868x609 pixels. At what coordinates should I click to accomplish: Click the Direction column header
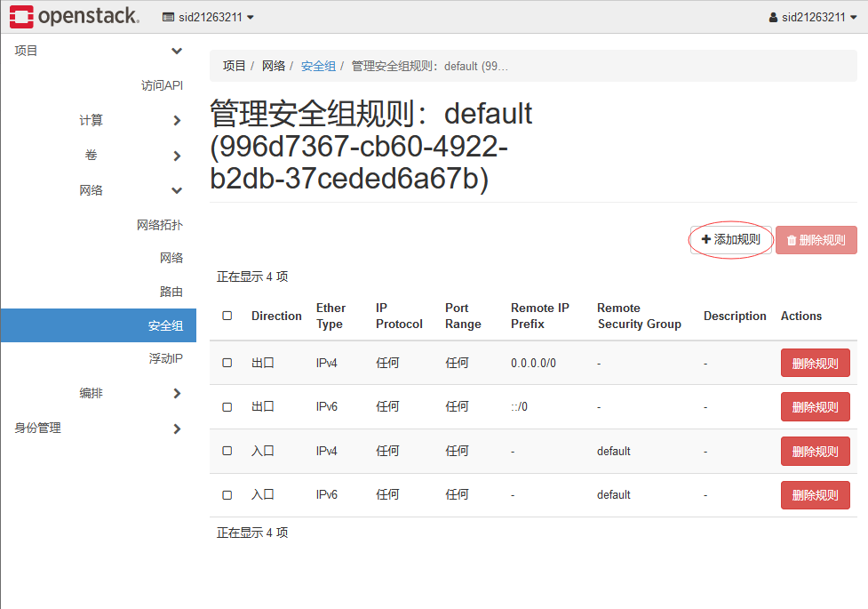click(x=276, y=316)
